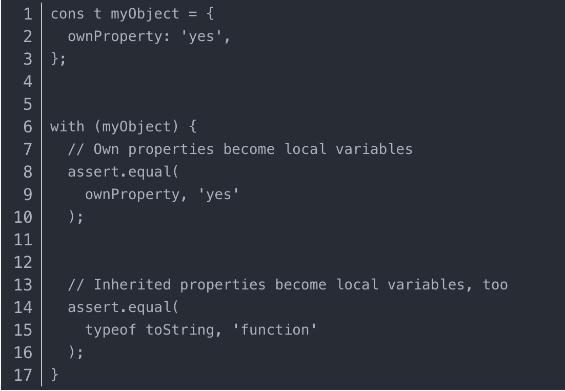Screen dimensions: 565x391
Task: Click the closing parenthesis on line 10
Action: click(x=72, y=217)
